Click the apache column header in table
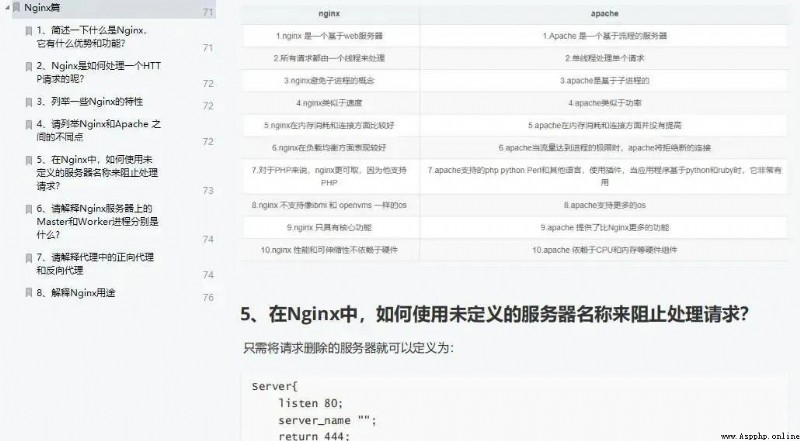Viewport: 800px width, 441px height. click(605, 14)
